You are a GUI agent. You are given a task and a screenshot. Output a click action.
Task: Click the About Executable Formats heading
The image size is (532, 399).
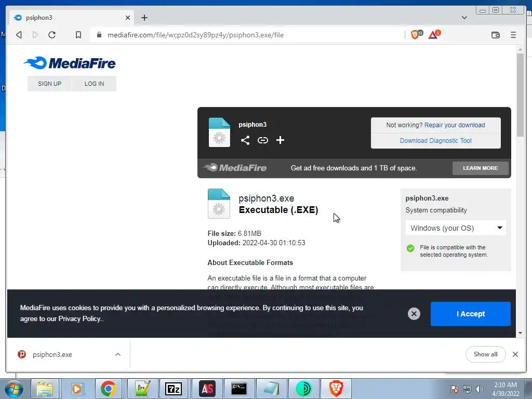[x=250, y=262]
